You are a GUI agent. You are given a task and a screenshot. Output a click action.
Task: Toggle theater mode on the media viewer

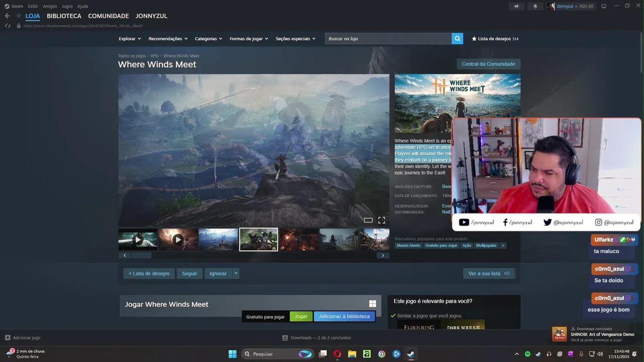pos(368,220)
